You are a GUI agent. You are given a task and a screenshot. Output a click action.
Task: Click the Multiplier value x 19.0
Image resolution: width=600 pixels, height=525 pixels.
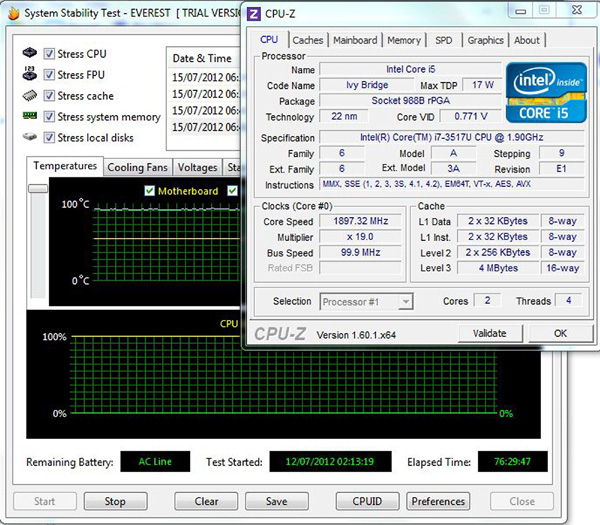coord(360,237)
